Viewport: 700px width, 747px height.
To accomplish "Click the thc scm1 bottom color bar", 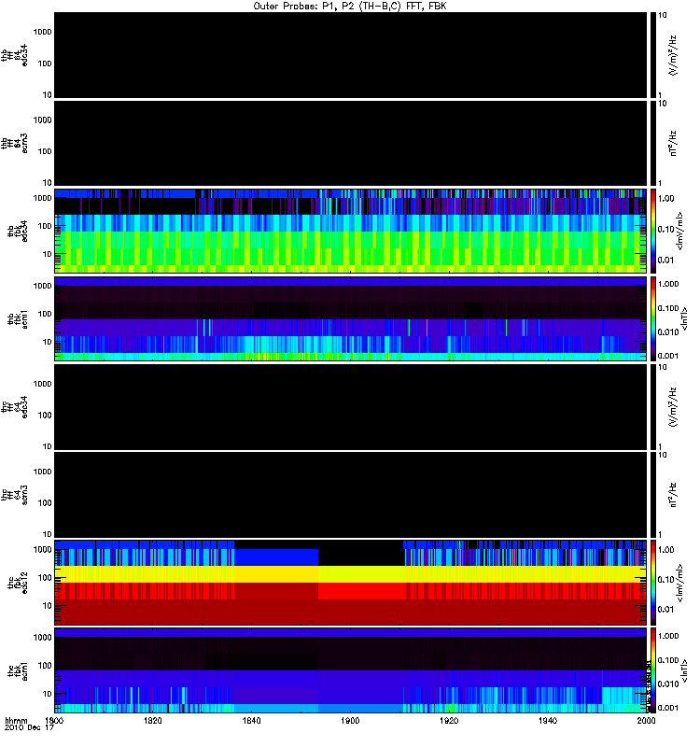I will pos(653,670).
